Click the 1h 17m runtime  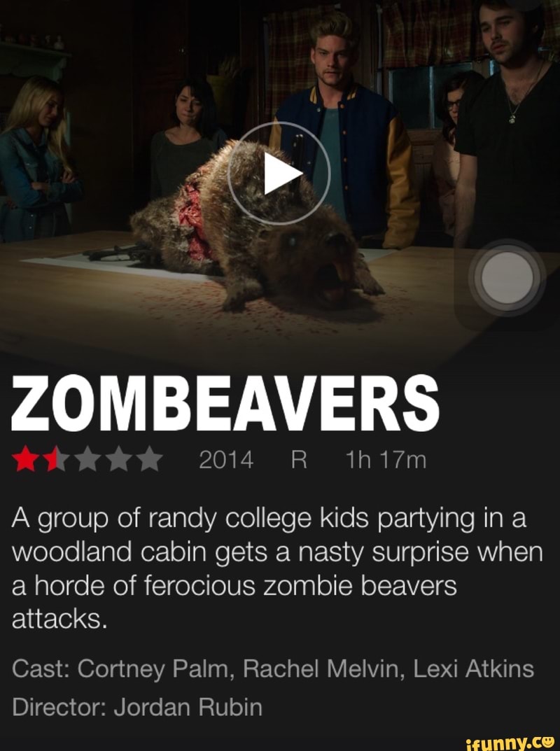coord(386,461)
